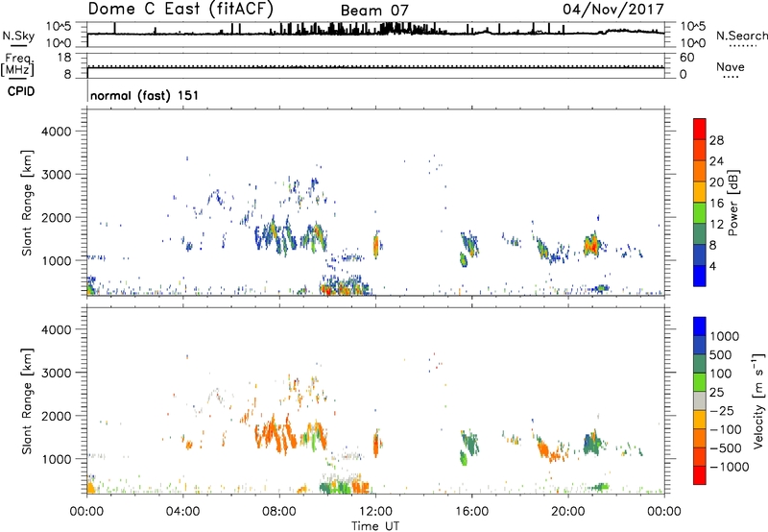Click the 'Nave' legend label
This screenshot has height=532, width=768.
(x=731, y=66)
